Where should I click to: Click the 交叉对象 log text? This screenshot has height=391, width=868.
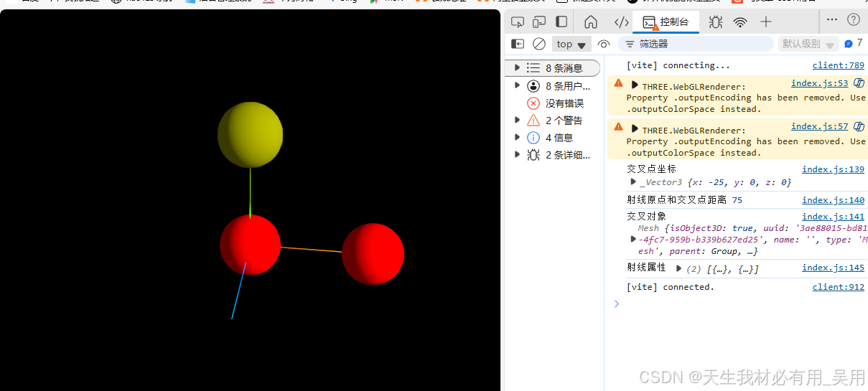[x=646, y=217]
